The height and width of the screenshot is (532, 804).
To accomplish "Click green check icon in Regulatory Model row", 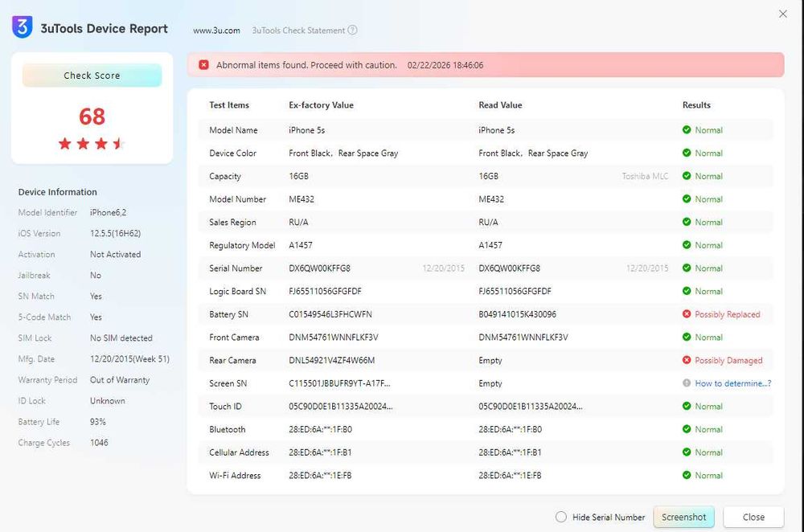I will 687,245.
